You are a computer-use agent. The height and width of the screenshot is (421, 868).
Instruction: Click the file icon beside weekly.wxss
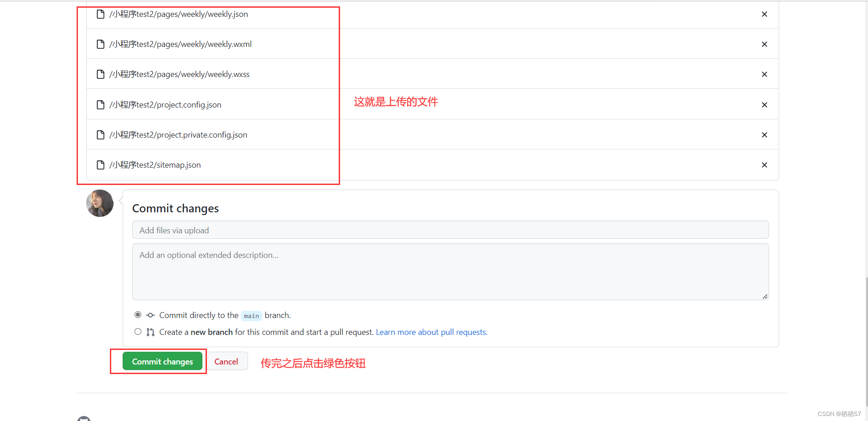point(101,74)
